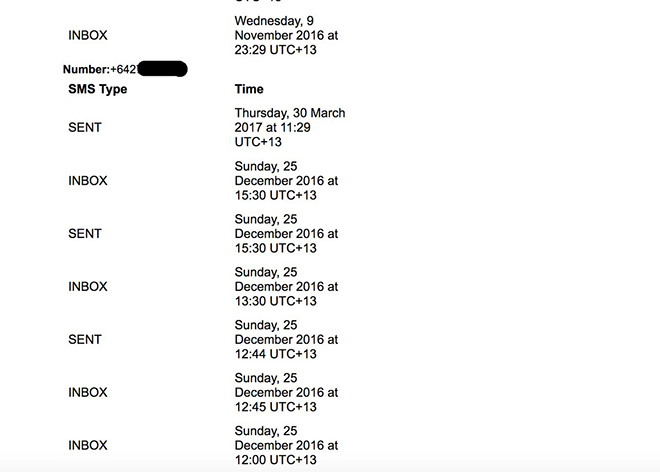This screenshot has height=472, width=660.
Task: Select the Number:+6421 label
Action: (100, 69)
